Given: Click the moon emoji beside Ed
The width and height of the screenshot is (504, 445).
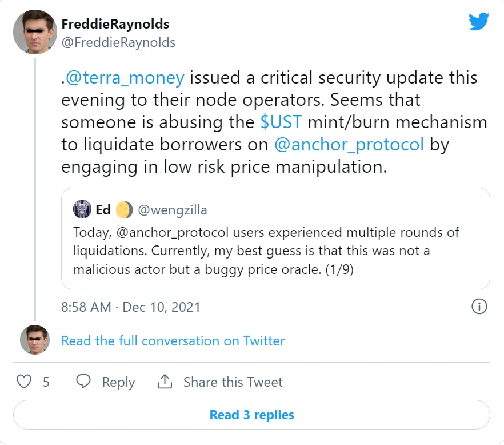Looking at the screenshot, I should click(123, 210).
